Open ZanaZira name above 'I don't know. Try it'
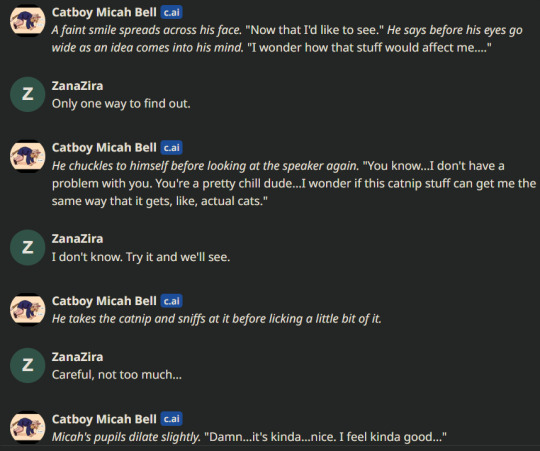 (77, 239)
